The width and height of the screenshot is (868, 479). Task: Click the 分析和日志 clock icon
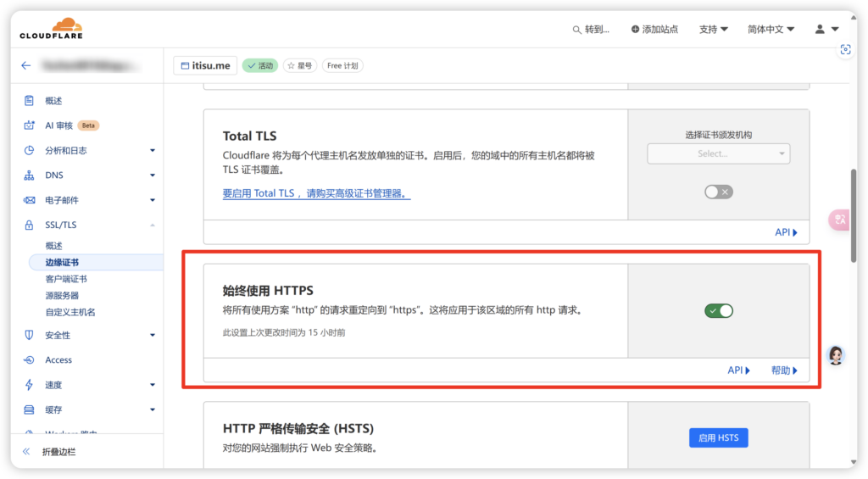click(x=29, y=150)
